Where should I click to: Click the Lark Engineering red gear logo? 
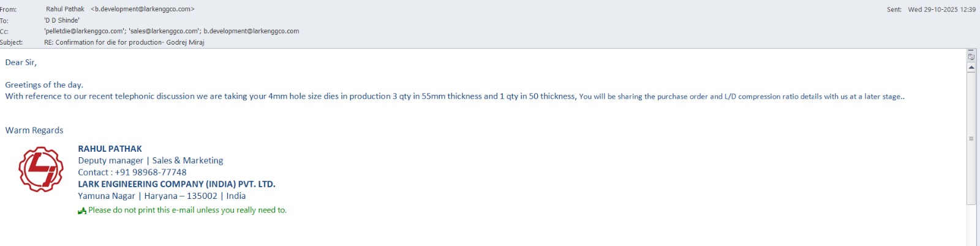(40, 169)
